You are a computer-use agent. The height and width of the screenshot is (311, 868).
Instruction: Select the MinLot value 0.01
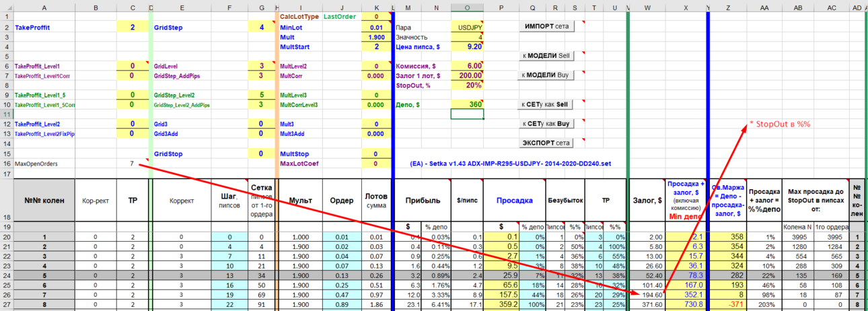[x=376, y=27]
